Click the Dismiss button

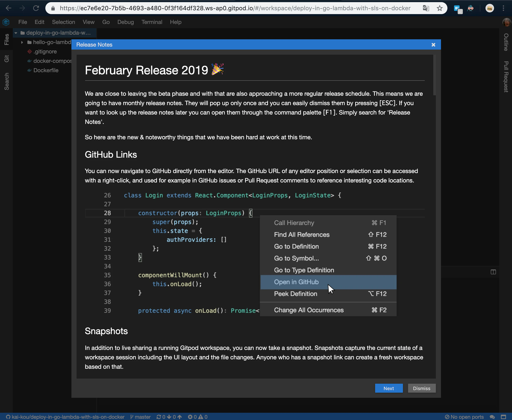tap(422, 388)
